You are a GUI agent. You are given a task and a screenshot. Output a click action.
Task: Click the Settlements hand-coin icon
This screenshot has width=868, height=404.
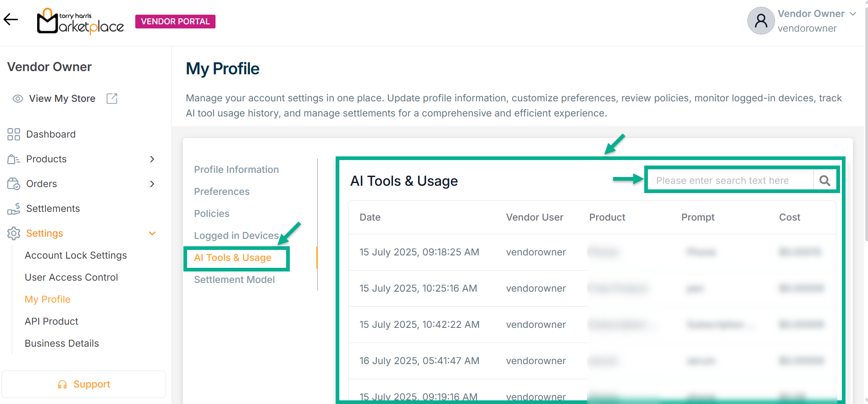coord(14,209)
